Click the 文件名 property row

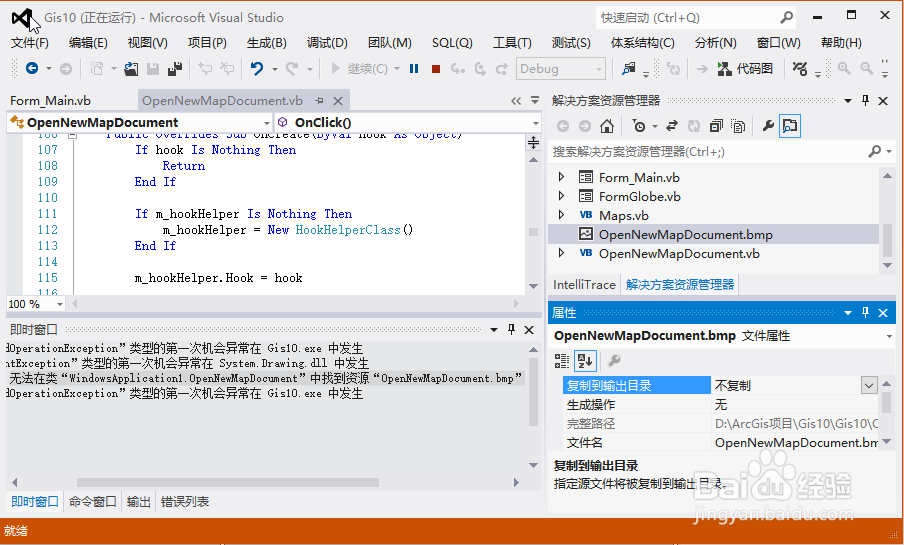point(720,442)
